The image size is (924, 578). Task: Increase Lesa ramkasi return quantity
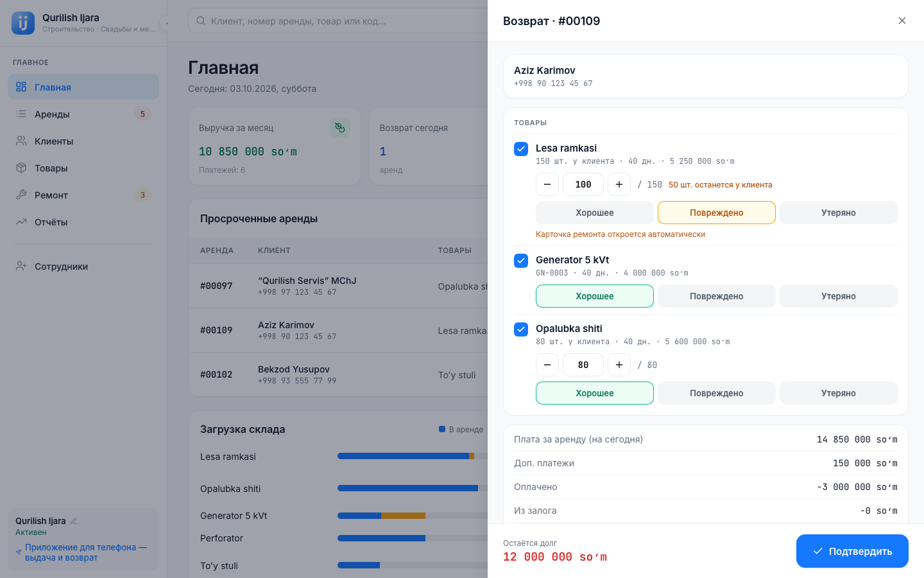(619, 184)
